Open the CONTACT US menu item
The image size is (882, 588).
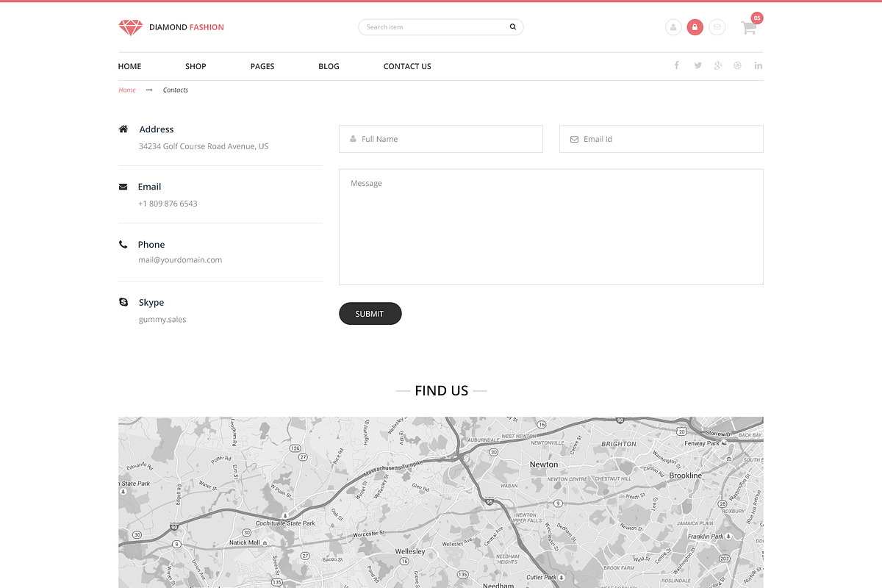coord(407,66)
